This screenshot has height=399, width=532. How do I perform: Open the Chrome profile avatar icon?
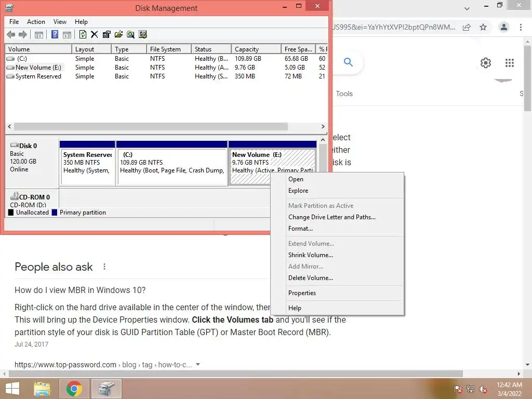[504, 27]
